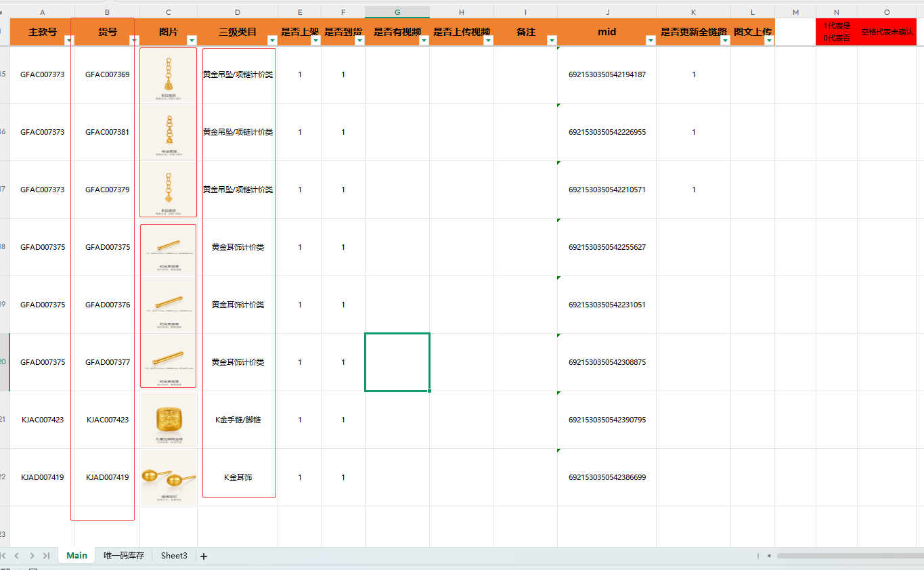
Task: Click the gold ring image for KJAC007423
Action: point(169,420)
